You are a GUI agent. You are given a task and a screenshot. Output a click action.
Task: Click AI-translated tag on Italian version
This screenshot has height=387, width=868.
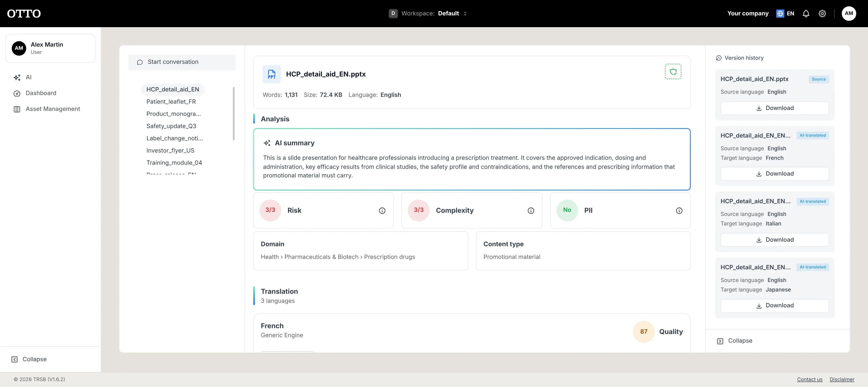point(812,201)
